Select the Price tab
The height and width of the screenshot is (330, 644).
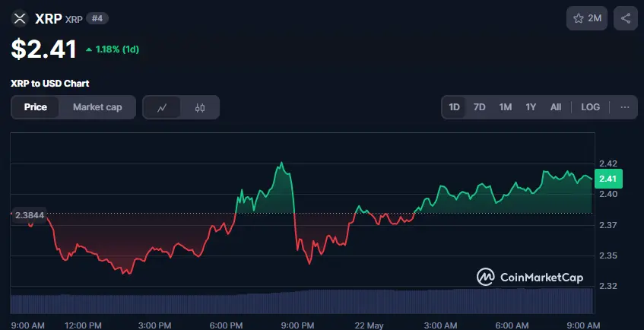coord(35,107)
